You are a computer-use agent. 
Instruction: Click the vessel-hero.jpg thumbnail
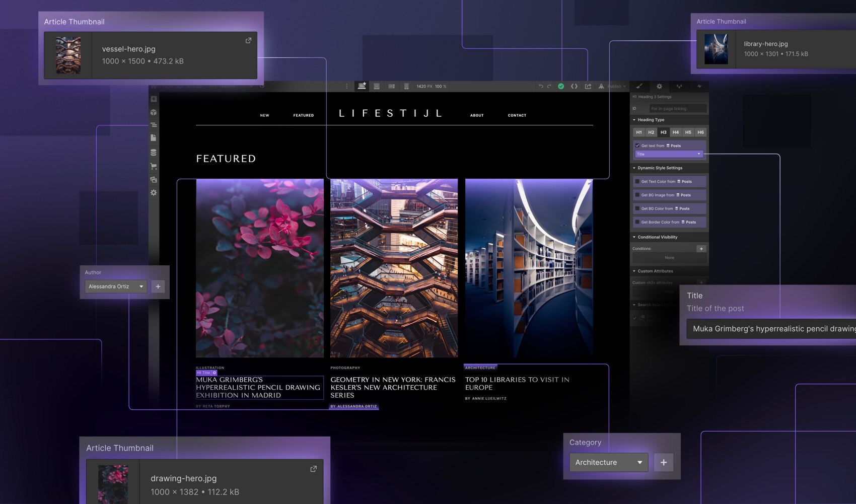click(x=67, y=55)
